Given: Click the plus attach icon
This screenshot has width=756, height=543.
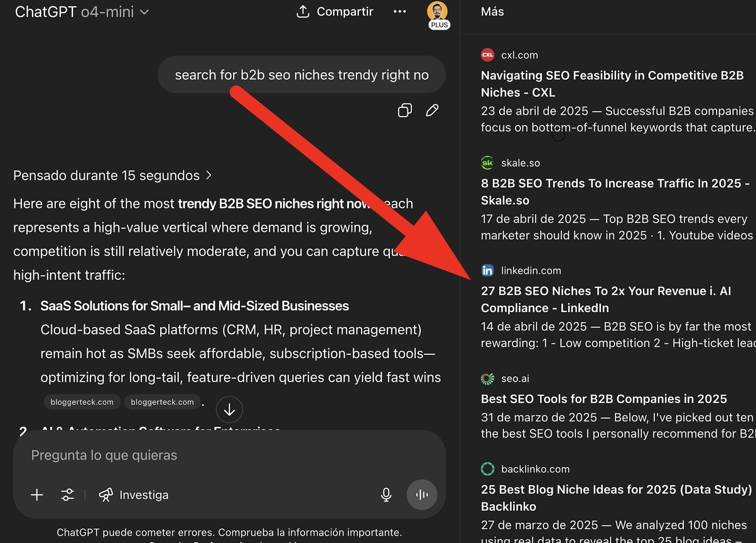Looking at the screenshot, I should (x=37, y=495).
